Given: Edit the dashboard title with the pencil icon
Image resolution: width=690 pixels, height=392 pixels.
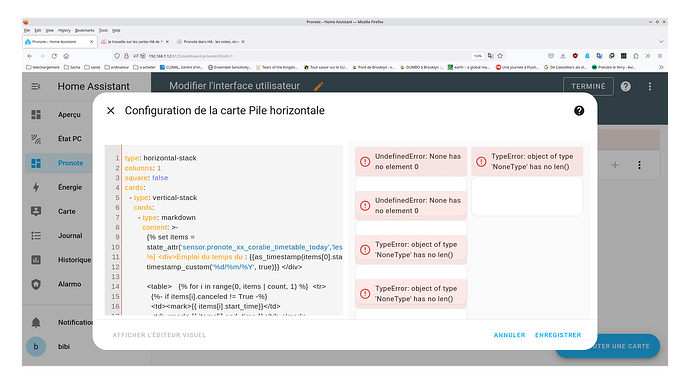Looking at the screenshot, I should click(319, 86).
